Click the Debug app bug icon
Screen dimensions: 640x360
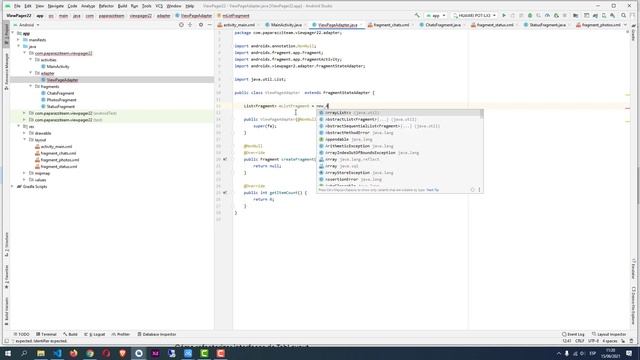530,16
